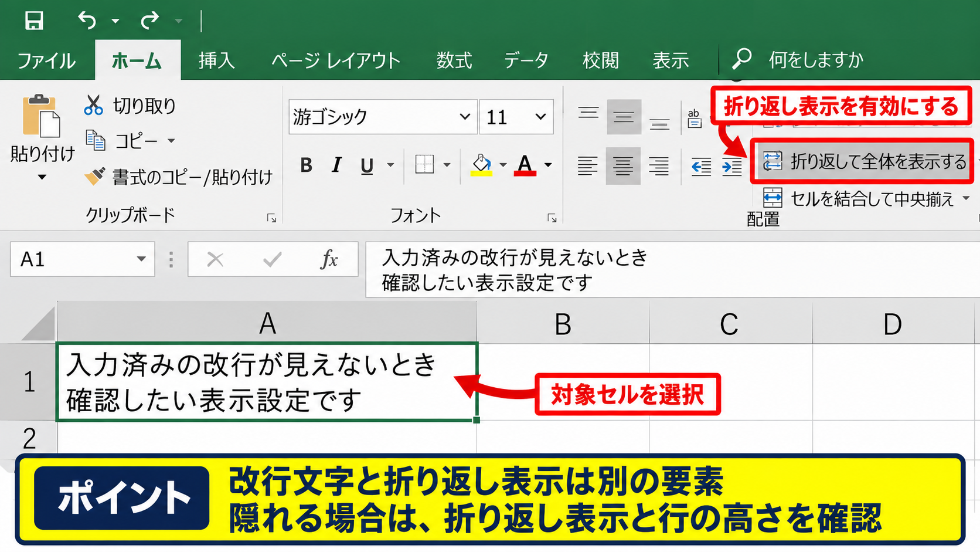This screenshot has height=552, width=980.
Task: Click the Save icon in quick access toolbar
Action: pos(34,21)
